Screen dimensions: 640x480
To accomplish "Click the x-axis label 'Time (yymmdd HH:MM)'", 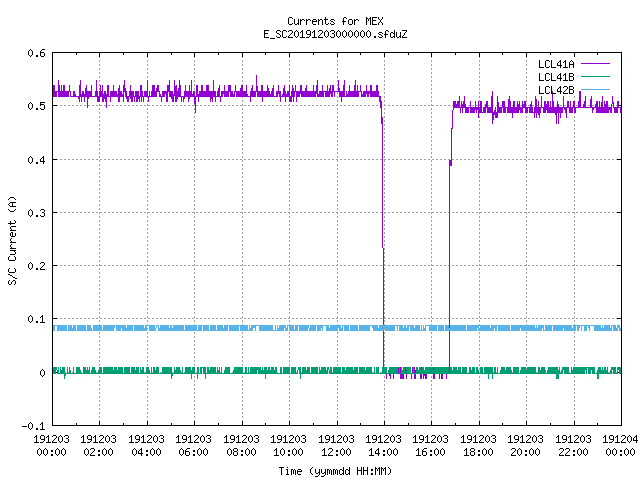I will [x=335, y=471].
